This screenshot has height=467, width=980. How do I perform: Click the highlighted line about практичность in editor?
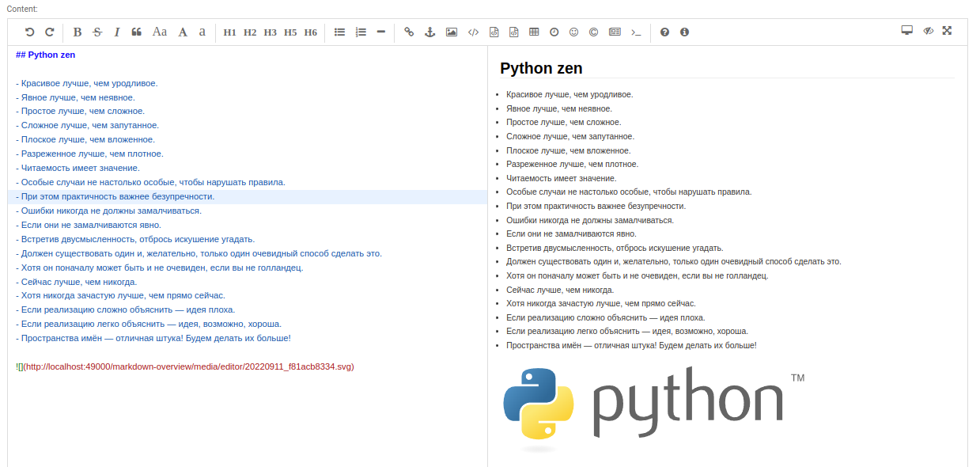(x=117, y=196)
